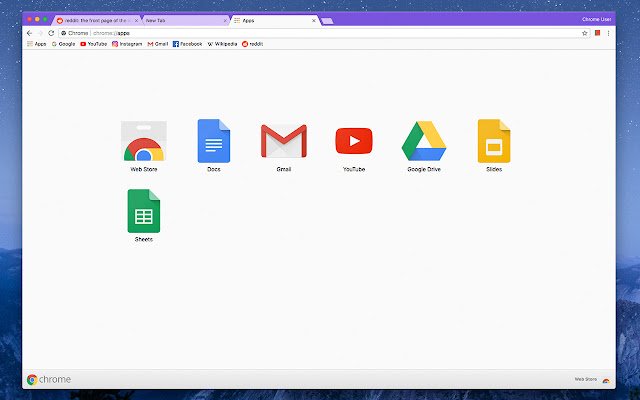This screenshot has height=400, width=640.
Task: Open the Wikipedia bookmark
Action: click(x=222, y=44)
